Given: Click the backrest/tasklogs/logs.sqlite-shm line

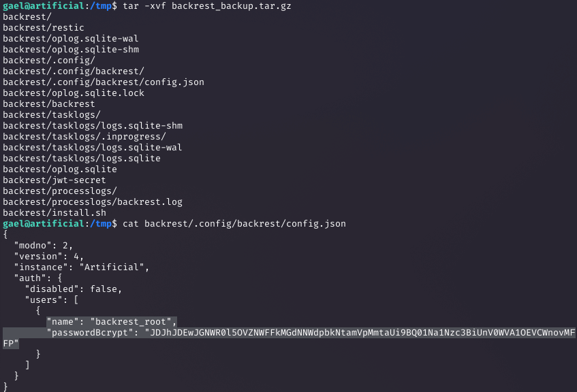Looking at the screenshot, I should tap(93, 126).
